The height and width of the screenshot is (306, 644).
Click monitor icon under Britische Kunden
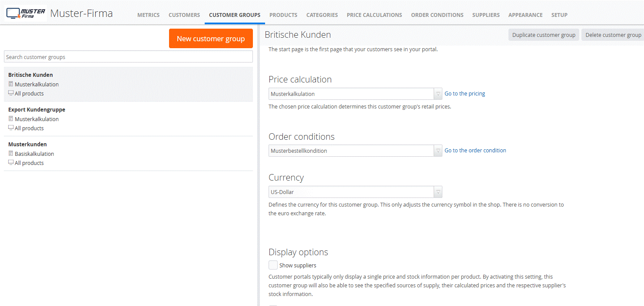(11, 93)
